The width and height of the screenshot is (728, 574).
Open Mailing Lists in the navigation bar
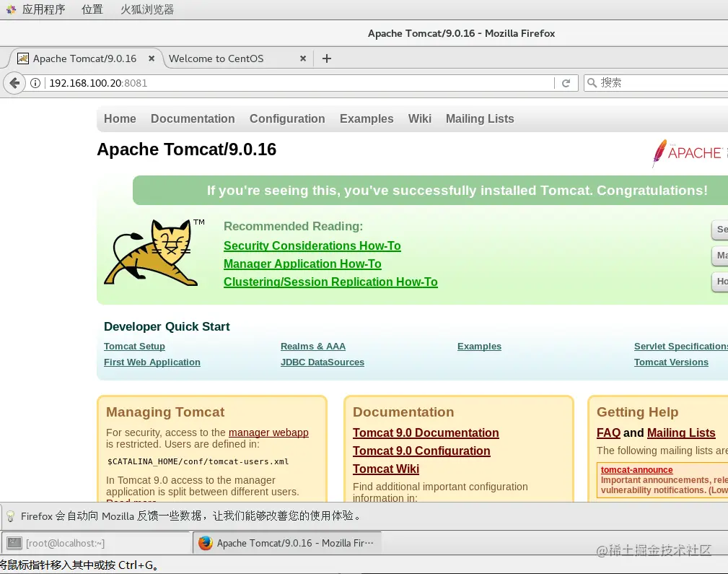click(x=480, y=119)
